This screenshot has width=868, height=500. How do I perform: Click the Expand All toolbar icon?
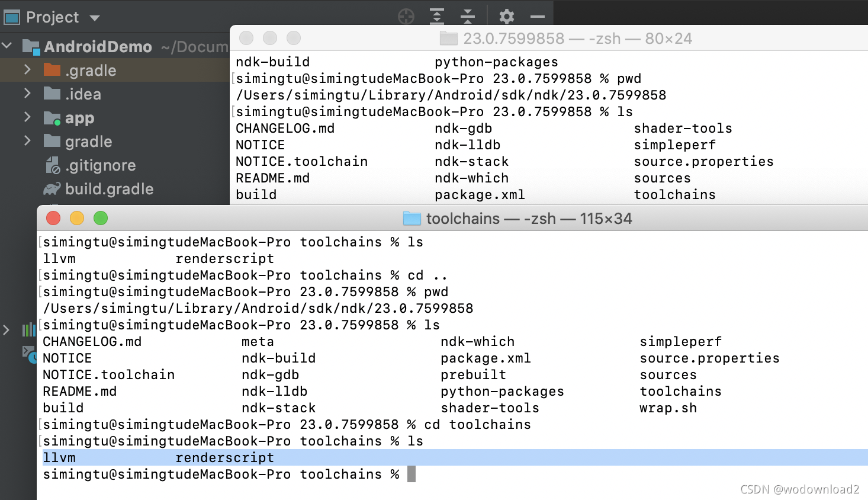point(437,16)
